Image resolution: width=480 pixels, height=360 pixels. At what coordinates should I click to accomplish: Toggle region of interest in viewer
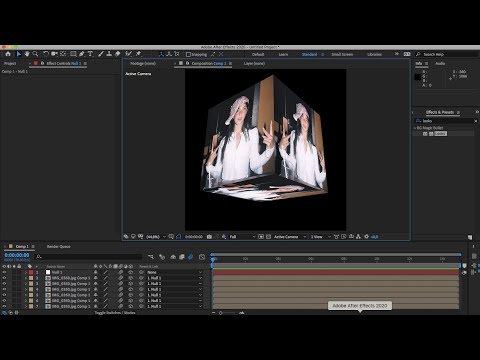click(261, 237)
